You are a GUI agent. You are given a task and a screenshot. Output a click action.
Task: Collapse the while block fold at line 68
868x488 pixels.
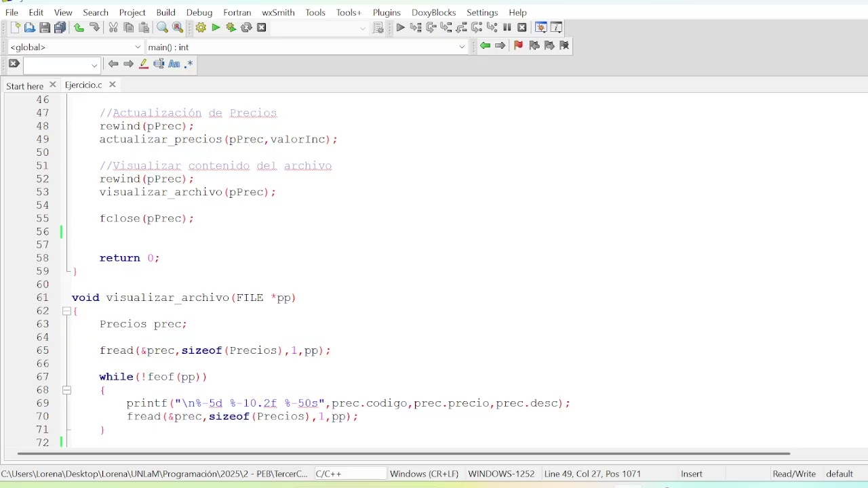[x=66, y=390]
